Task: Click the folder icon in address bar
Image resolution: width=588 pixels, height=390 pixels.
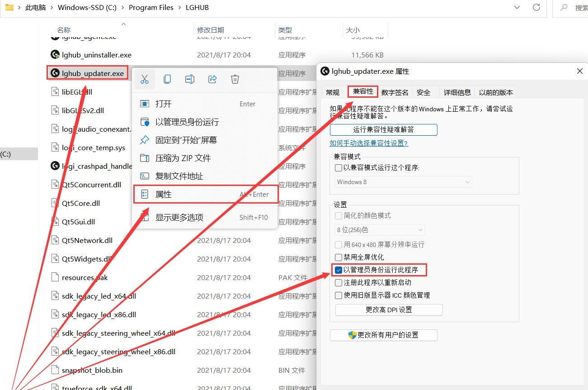Action: pos(9,7)
